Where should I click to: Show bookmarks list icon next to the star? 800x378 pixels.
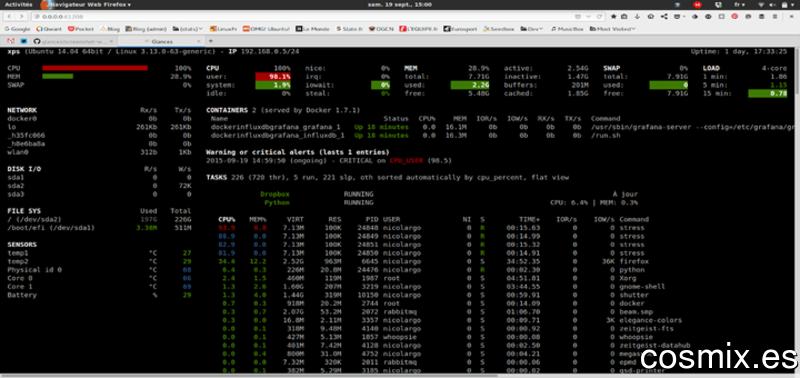pos(624,16)
